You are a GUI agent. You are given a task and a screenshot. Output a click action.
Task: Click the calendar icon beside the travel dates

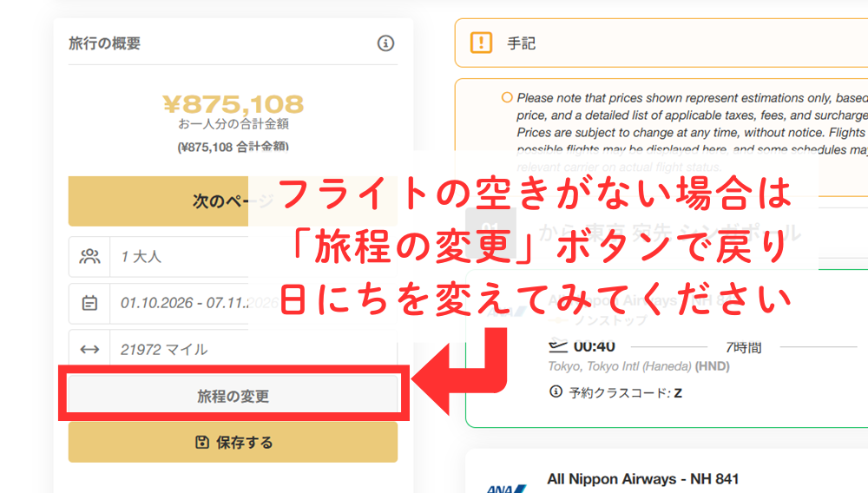pyautogui.click(x=89, y=303)
